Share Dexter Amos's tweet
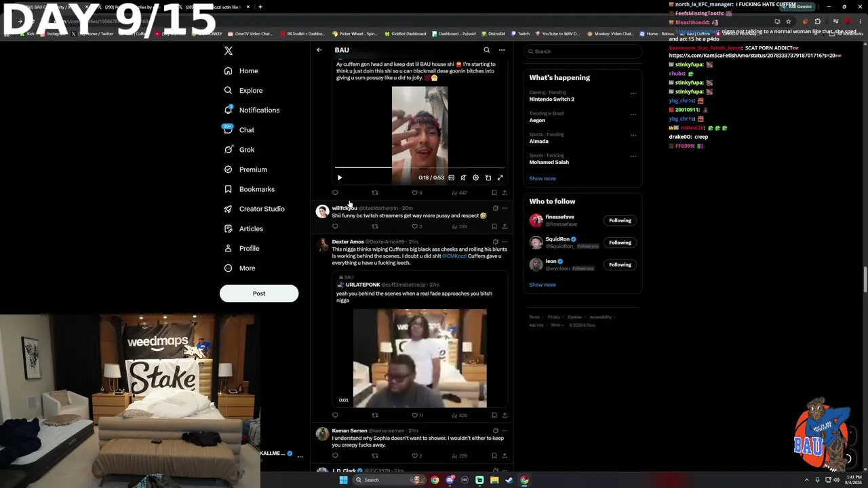This screenshot has height=488, width=868. (x=504, y=415)
